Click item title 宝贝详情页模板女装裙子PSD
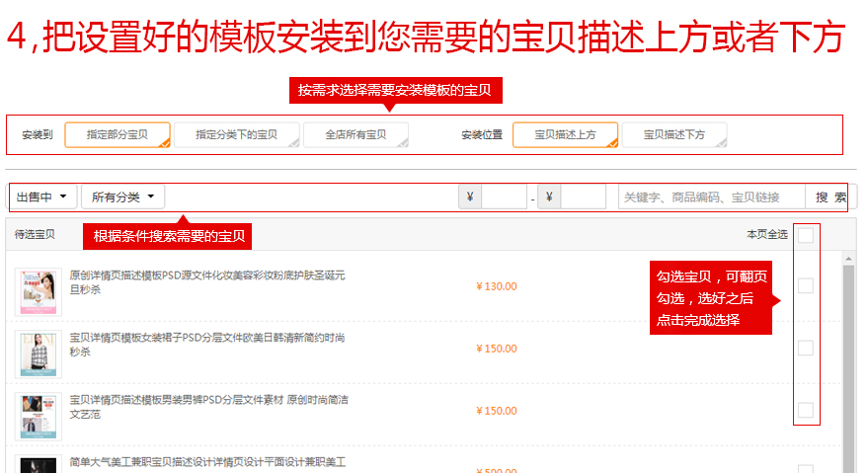868x473 pixels. [x=207, y=345]
